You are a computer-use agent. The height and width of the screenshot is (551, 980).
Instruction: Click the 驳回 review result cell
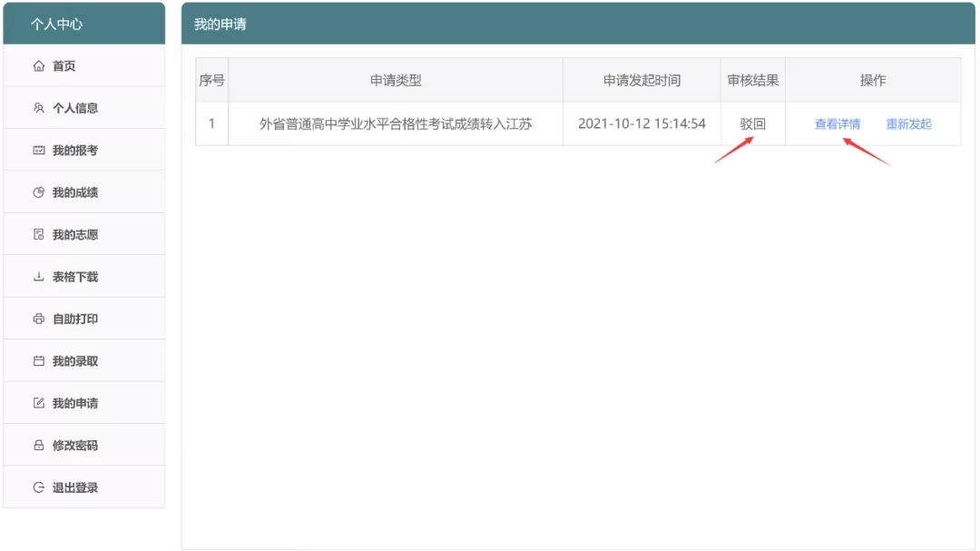[752, 124]
